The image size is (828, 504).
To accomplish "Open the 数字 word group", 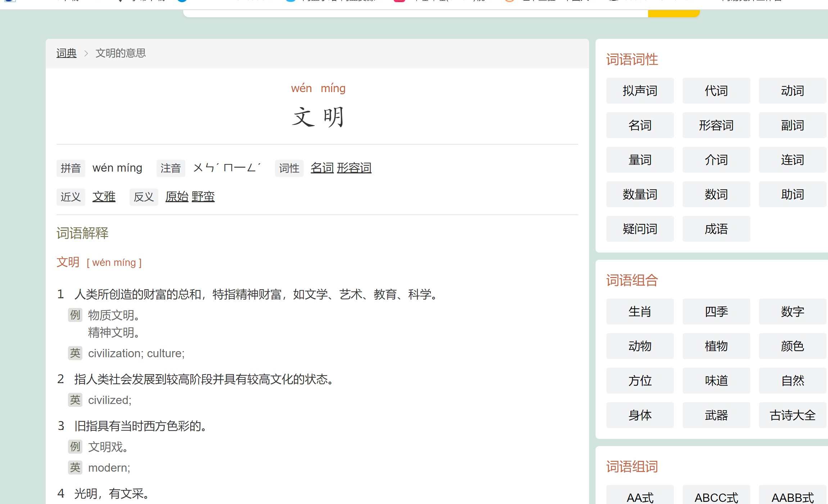I will click(x=793, y=312).
